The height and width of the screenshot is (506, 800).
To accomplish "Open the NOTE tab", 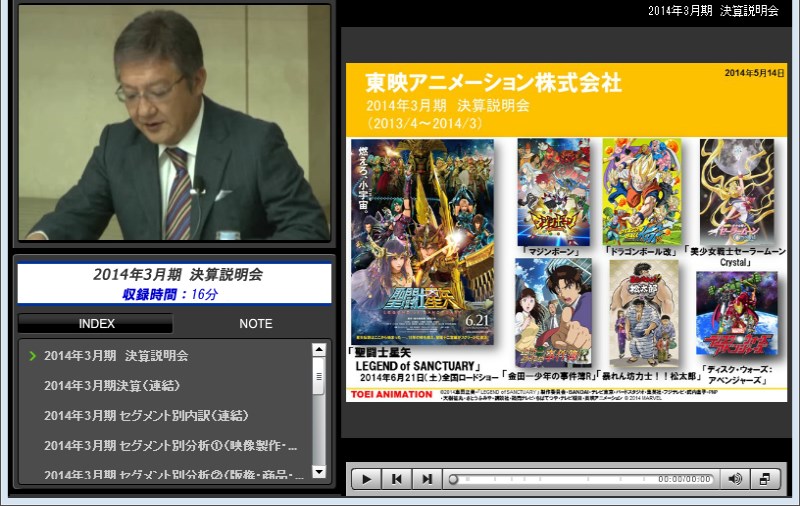I will [256, 323].
